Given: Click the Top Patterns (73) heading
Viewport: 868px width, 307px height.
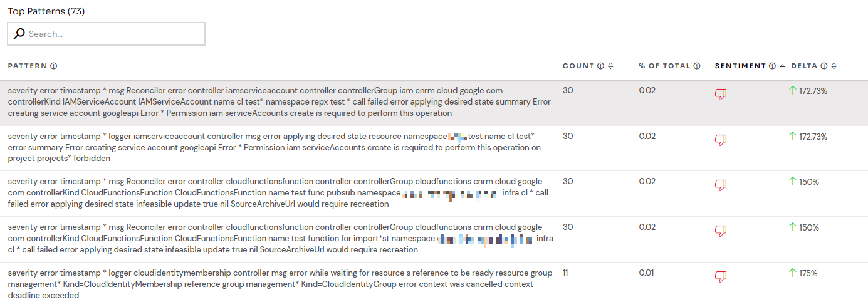Looking at the screenshot, I should (46, 11).
